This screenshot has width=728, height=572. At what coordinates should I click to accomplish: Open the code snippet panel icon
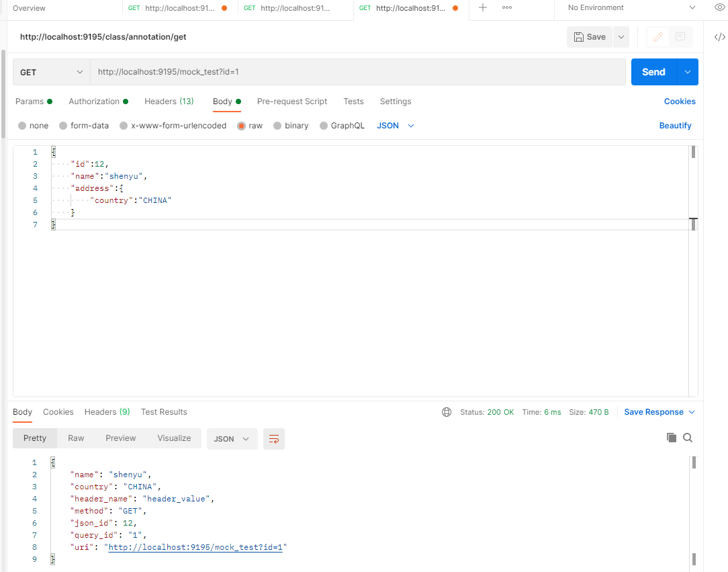click(x=720, y=37)
